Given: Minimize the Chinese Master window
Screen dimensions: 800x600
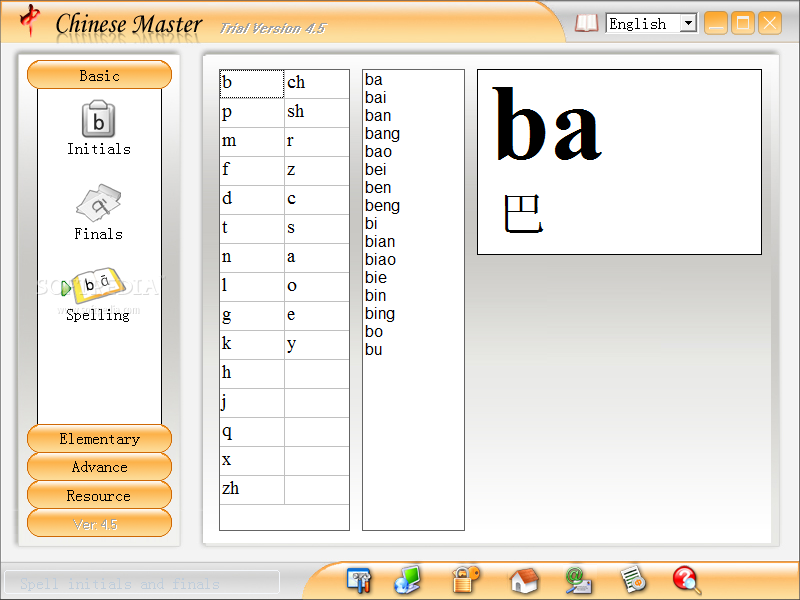Looking at the screenshot, I should pyautogui.click(x=716, y=23).
